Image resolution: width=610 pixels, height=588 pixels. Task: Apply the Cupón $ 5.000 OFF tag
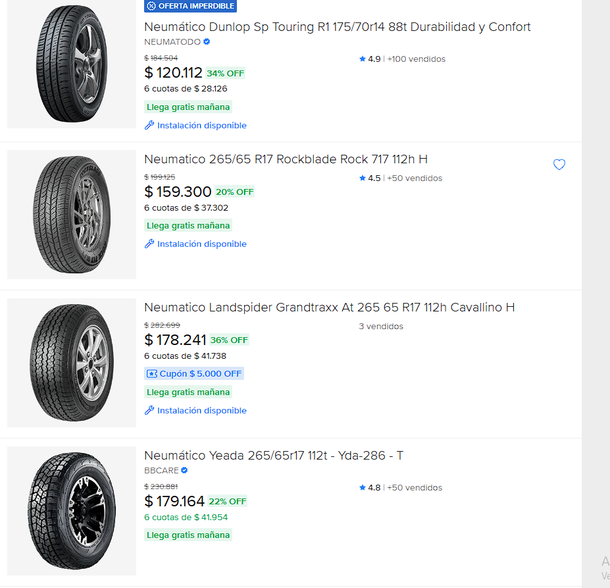[194, 374]
